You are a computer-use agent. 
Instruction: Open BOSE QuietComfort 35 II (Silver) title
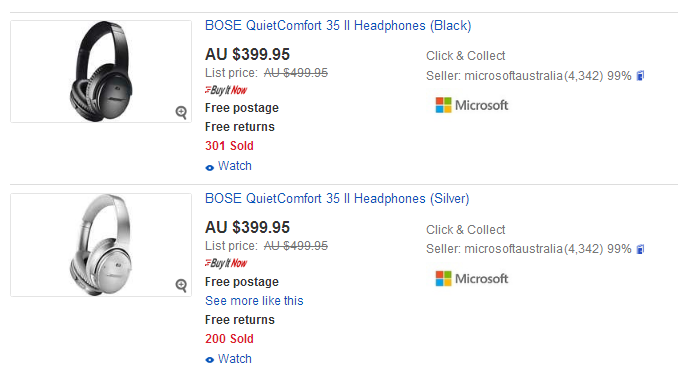(x=337, y=198)
